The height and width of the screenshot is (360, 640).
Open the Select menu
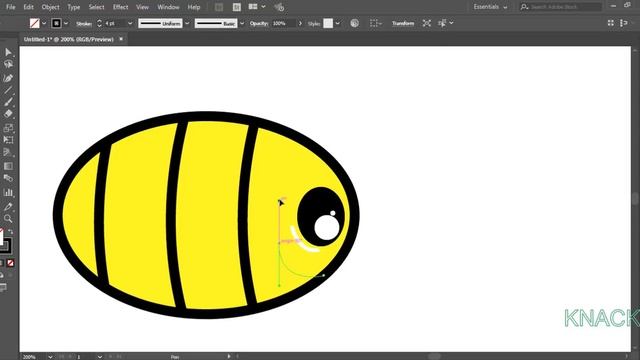click(96, 7)
